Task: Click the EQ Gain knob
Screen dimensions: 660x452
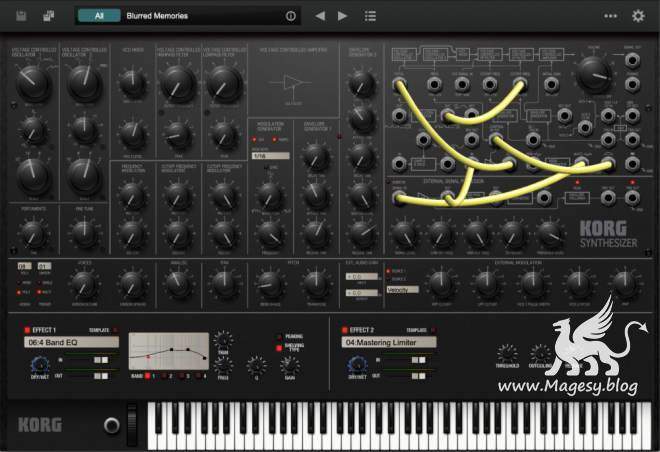Action: point(290,365)
